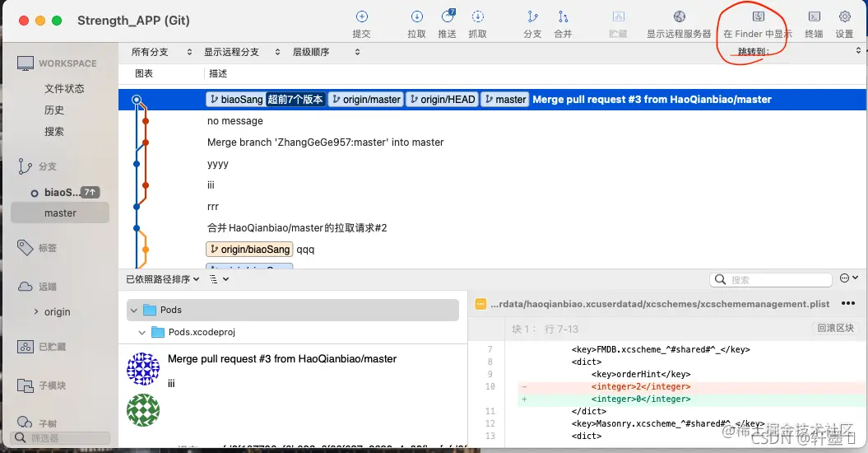
Task: Click the magnifier icon in the sidebar filter (筛选器) field
Action: tap(20, 437)
